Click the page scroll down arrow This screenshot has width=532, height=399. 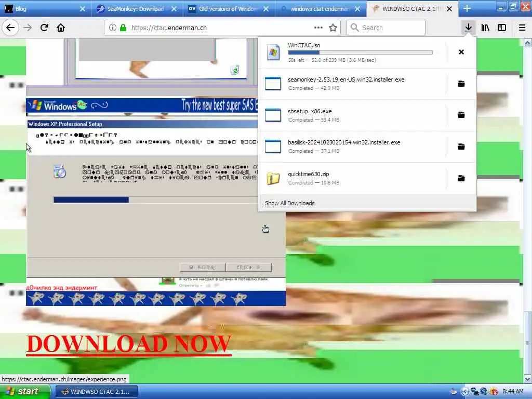coord(528,379)
